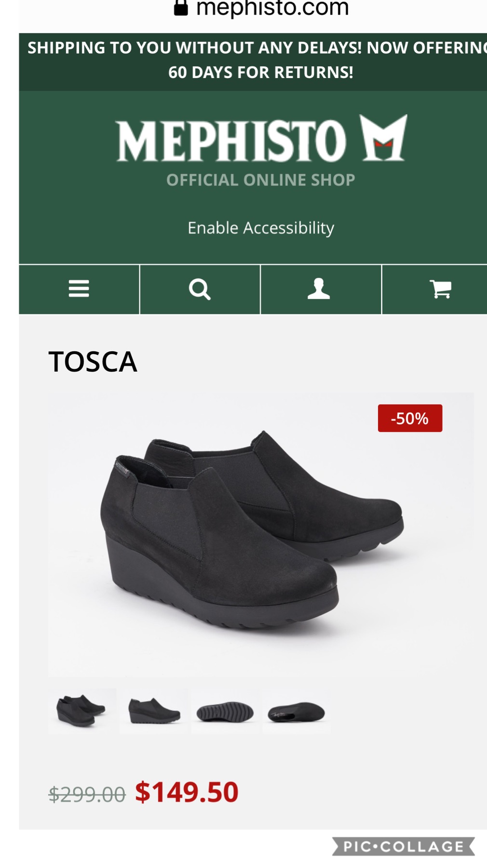Click the Mephisto M emblem logo
This screenshot has width=487, height=868.
(x=384, y=138)
